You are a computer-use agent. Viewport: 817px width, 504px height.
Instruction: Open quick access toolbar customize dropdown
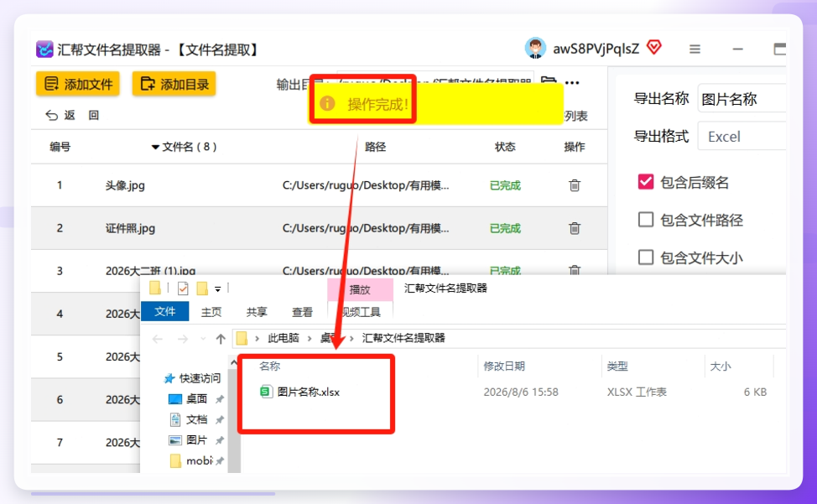[218, 288]
